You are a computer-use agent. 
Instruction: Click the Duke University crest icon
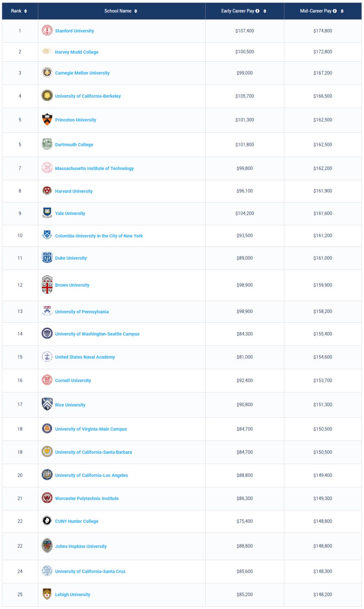coord(47,258)
